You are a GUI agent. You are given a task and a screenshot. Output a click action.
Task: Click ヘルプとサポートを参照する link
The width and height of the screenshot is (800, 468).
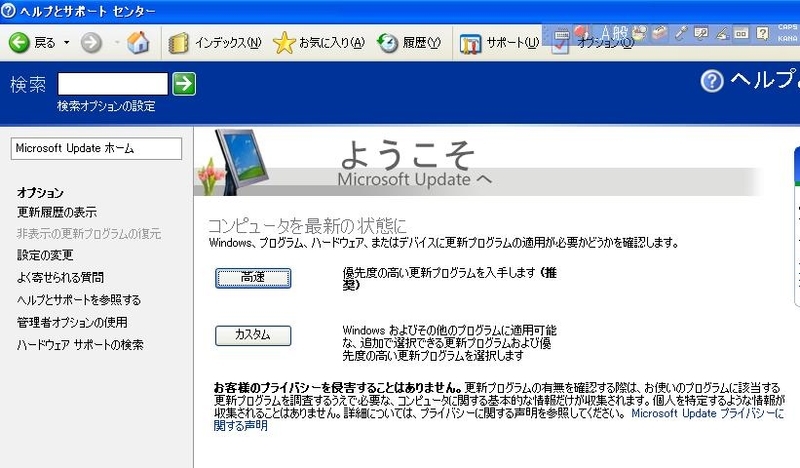click(x=79, y=300)
